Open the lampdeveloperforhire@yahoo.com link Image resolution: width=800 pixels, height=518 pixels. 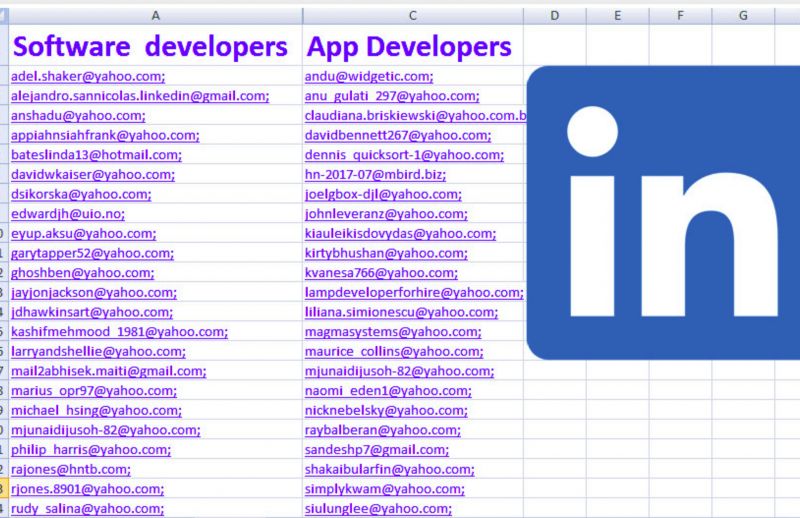[x=414, y=293]
